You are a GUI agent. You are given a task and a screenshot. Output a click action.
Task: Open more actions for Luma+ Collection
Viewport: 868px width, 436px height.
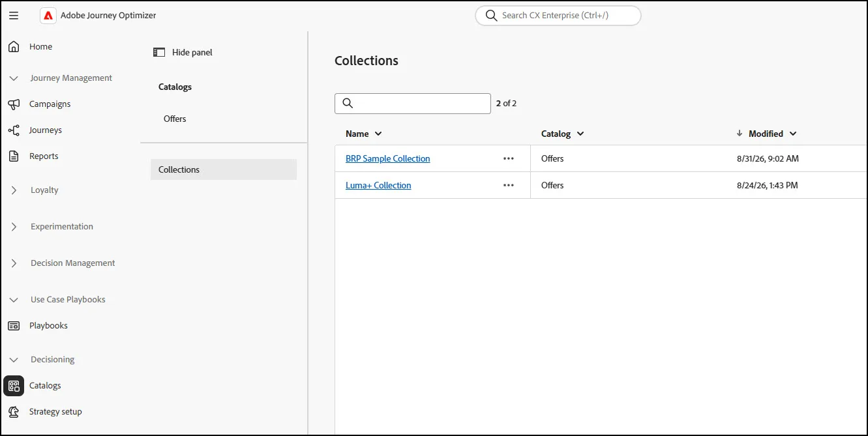[509, 185]
